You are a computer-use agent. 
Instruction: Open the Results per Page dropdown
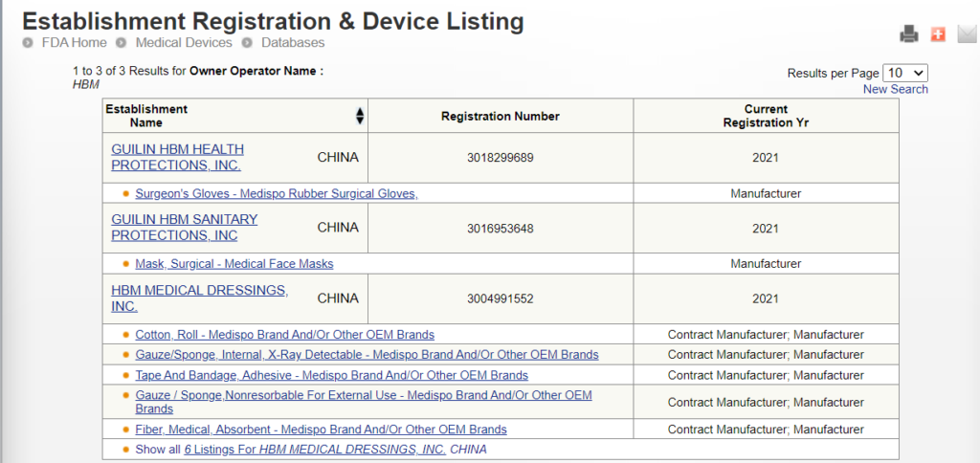click(905, 73)
